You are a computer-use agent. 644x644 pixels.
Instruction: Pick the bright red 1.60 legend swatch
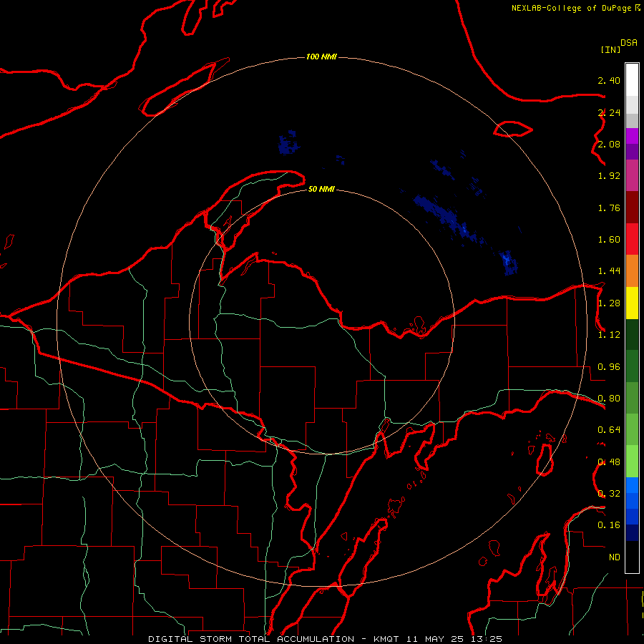(x=632, y=239)
